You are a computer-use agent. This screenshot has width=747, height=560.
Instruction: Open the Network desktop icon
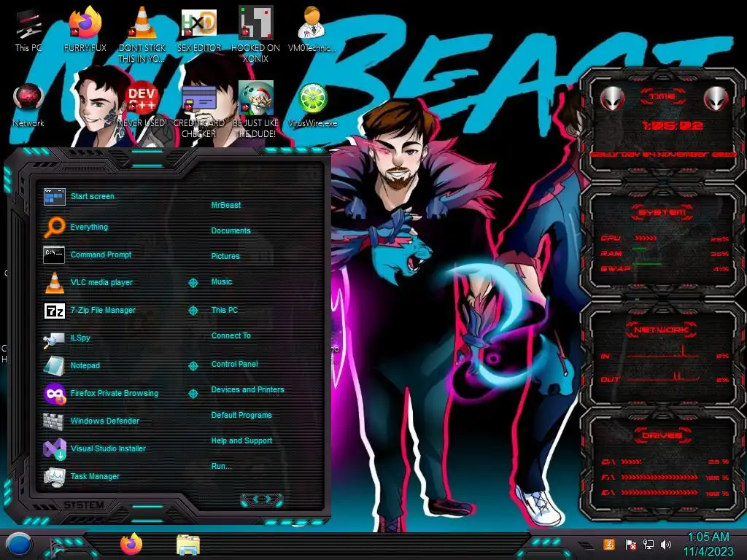tap(28, 105)
